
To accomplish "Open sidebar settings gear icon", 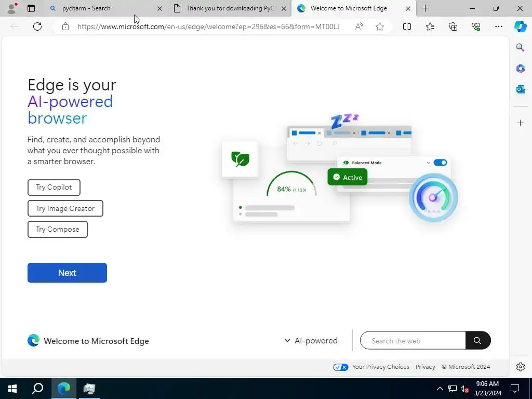I will pos(520,367).
